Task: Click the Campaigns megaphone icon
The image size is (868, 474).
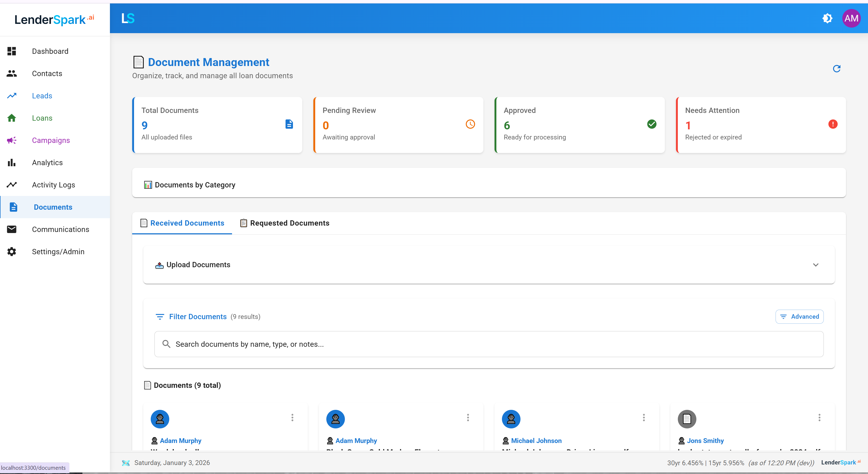Action: tap(12, 140)
